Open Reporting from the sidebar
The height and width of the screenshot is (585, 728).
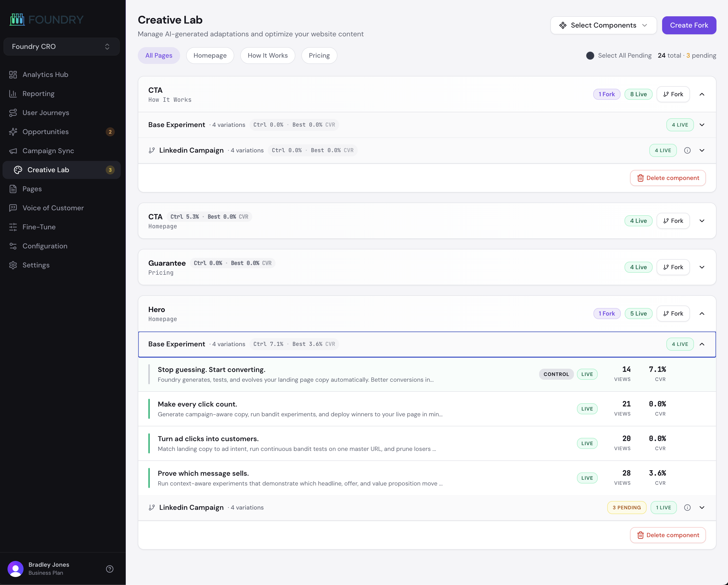click(x=38, y=93)
